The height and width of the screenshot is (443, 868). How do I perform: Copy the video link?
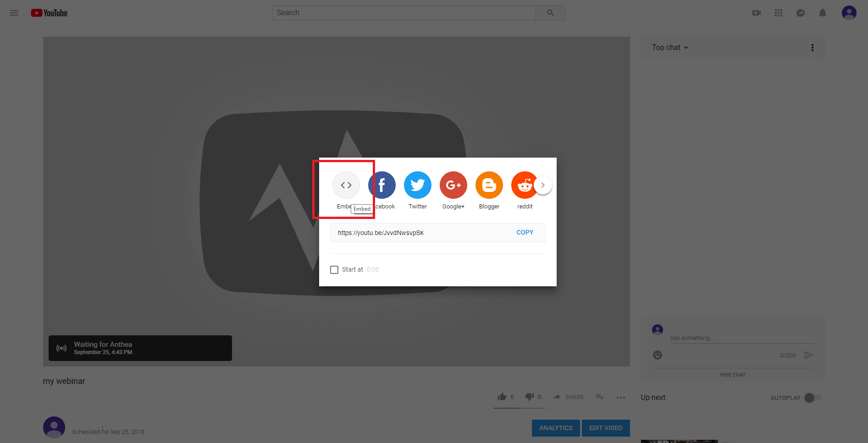(525, 232)
